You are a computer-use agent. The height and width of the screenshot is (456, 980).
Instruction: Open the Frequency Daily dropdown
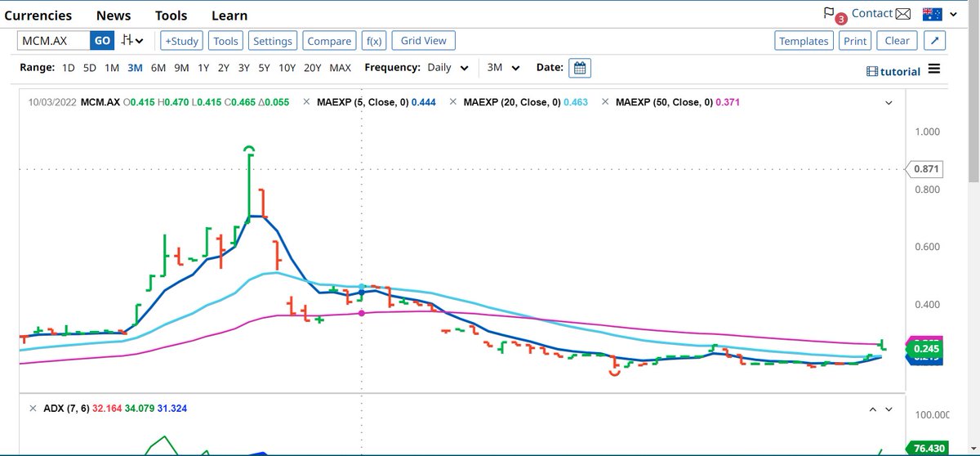coord(448,68)
